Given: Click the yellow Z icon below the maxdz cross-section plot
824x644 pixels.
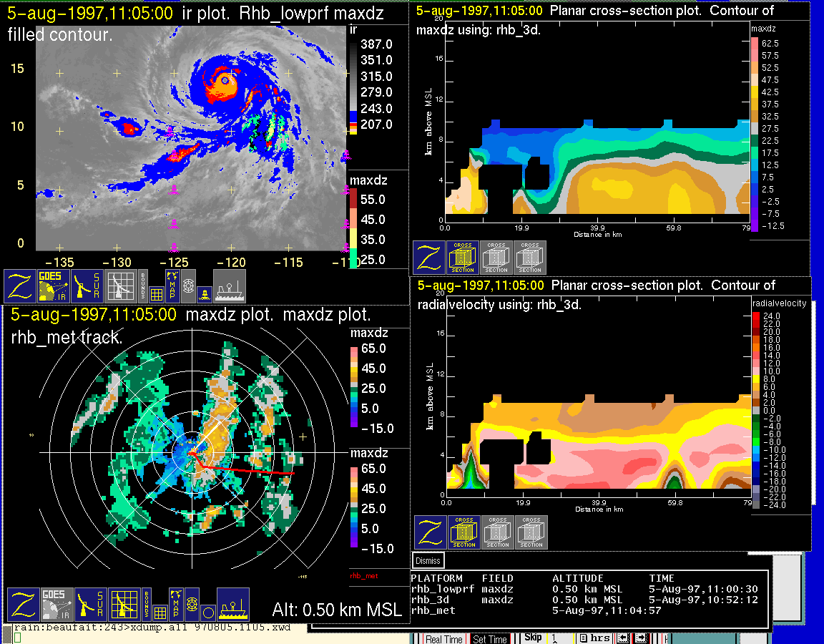Looking at the screenshot, I should [429, 258].
